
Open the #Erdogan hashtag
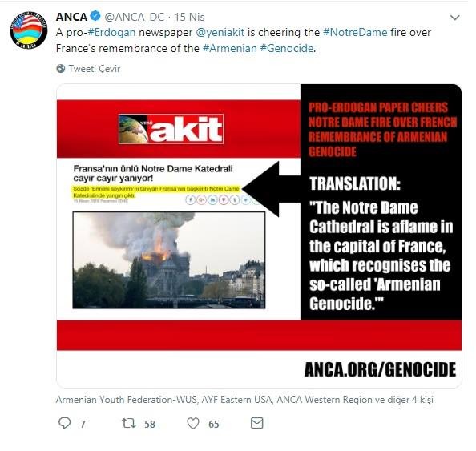tap(111, 33)
